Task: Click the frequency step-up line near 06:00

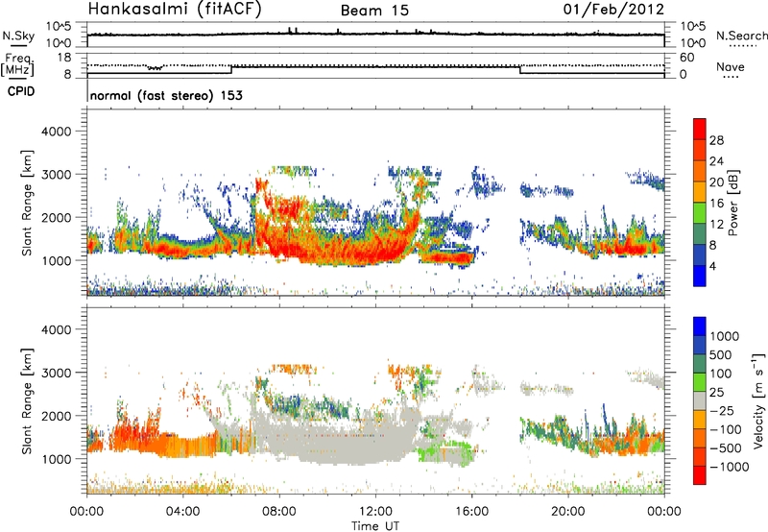Action: tap(231, 69)
